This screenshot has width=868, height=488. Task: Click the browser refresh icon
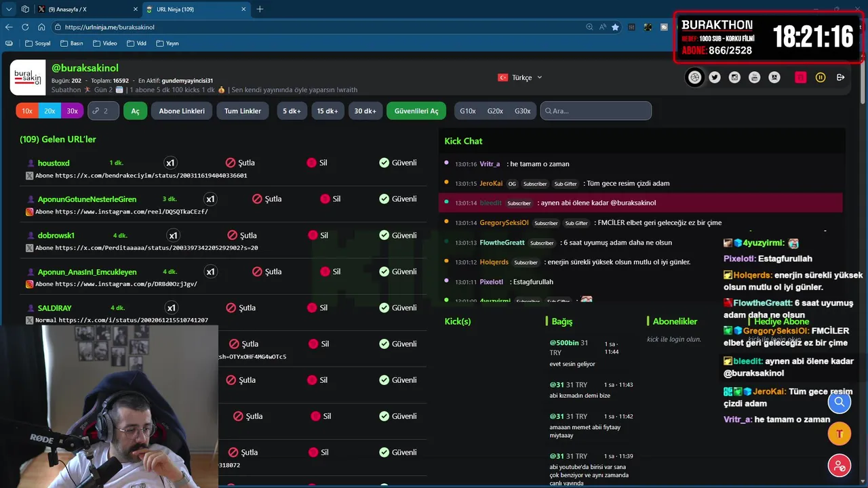[x=25, y=27]
